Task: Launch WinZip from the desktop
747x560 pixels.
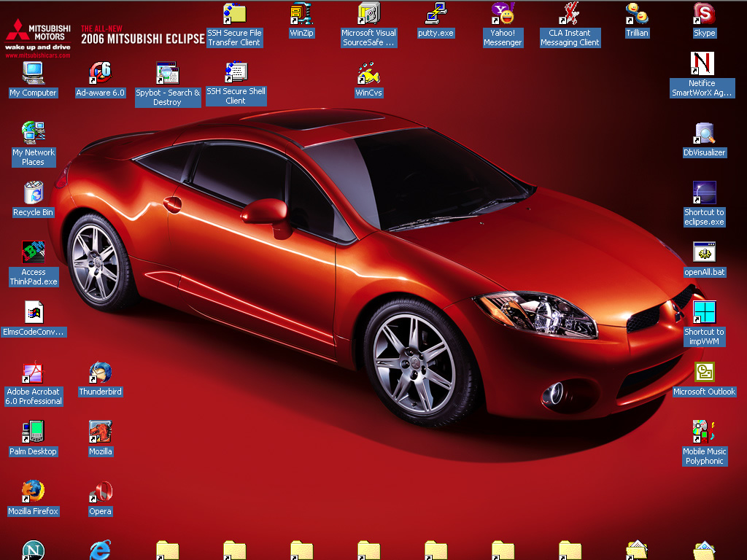Action: pos(301,14)
